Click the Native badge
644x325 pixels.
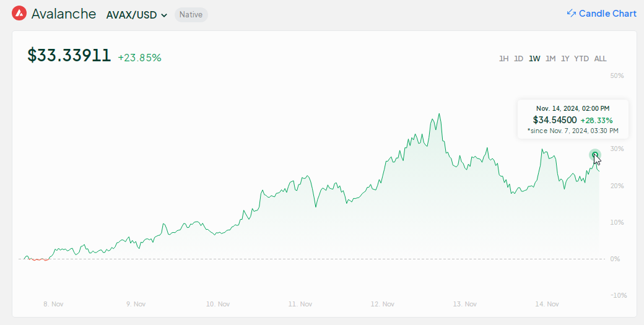point(191,14)
